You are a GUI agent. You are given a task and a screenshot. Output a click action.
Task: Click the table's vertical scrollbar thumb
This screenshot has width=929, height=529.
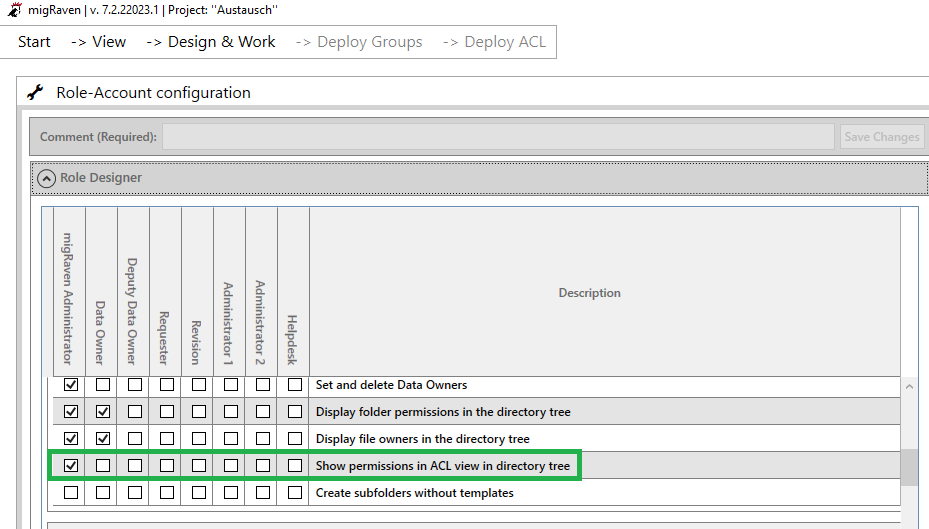point(909,467)
